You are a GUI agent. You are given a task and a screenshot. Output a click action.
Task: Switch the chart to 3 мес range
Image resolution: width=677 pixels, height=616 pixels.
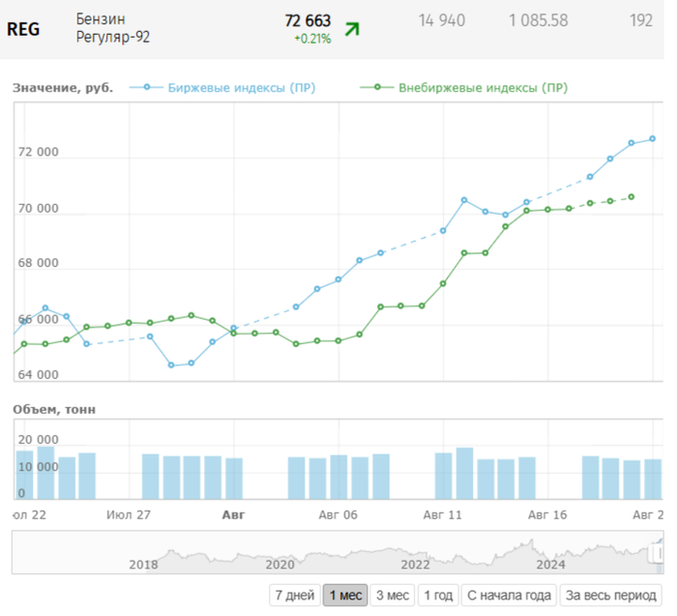click(x=392, y=595)
